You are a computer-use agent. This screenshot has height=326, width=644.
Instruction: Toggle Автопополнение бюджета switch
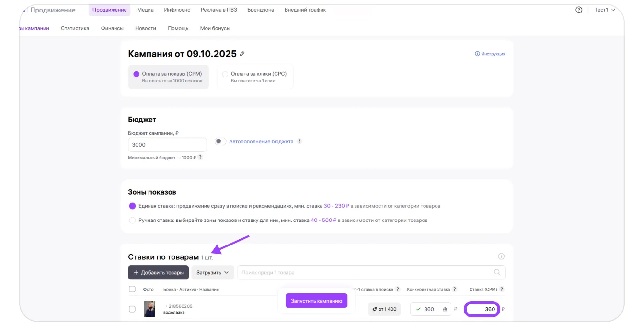tap(220, 141)
